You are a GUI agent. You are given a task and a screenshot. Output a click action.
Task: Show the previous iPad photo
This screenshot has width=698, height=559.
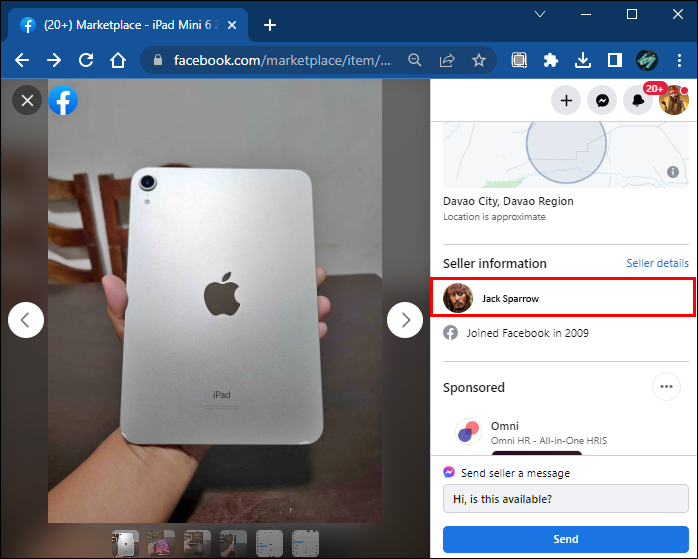(26, 320)
